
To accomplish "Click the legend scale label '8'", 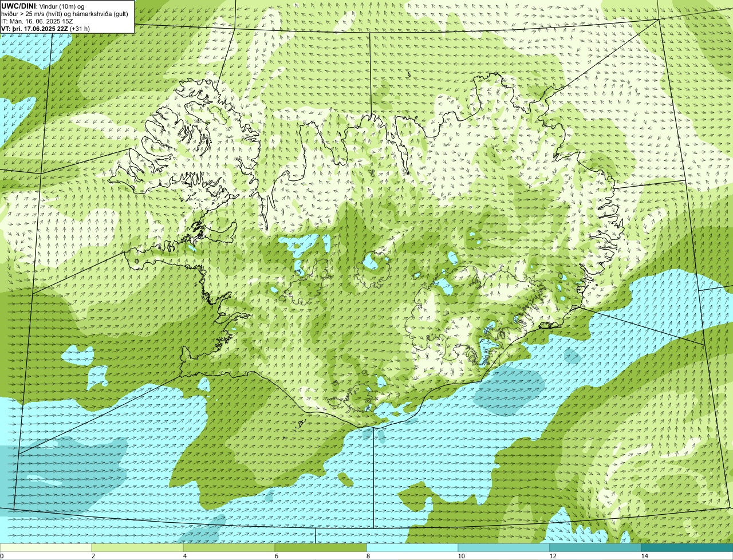I will click(368, 556).
